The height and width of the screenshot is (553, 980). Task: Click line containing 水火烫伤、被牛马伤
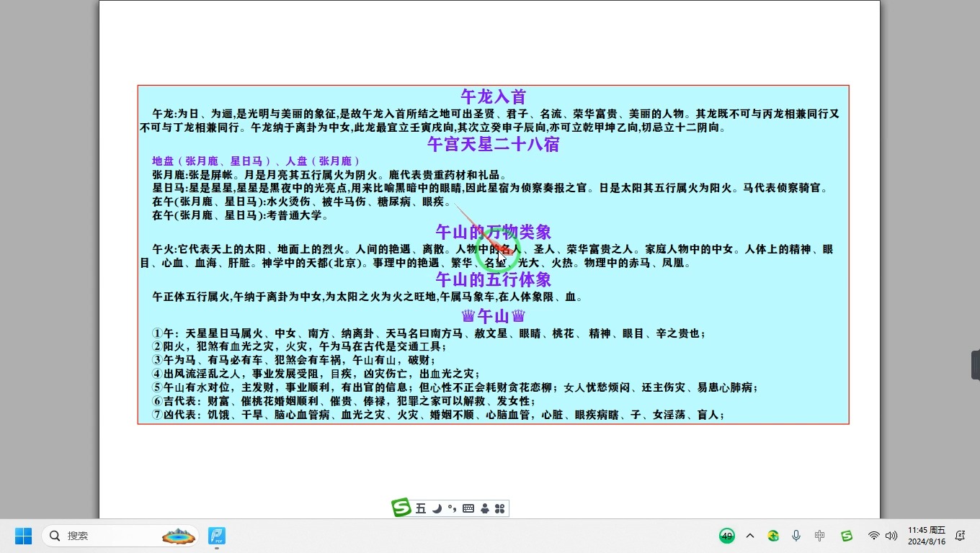[x=302, y=202]
